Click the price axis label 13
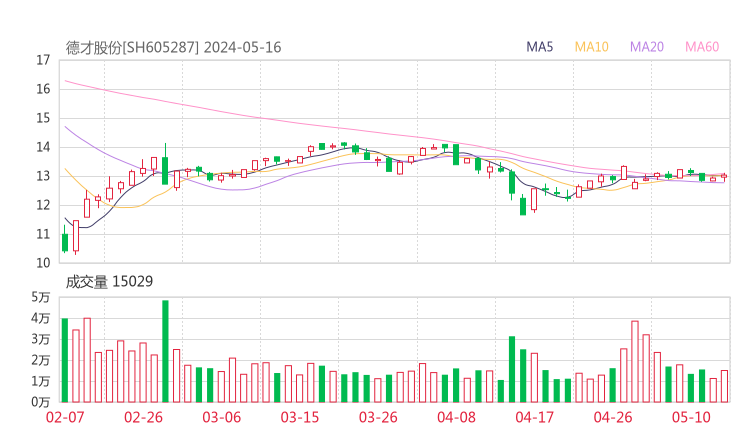Screen dimensions: 740x440 click(43, 177)
